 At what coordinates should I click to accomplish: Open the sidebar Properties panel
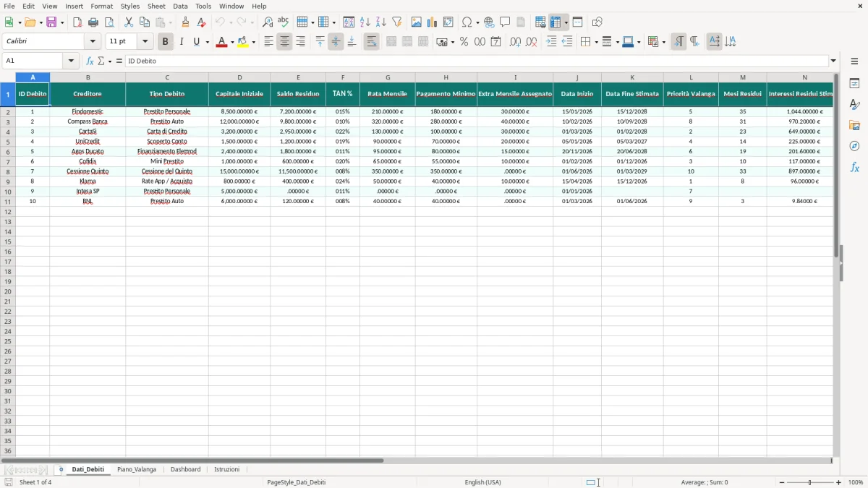coord(854,84)
